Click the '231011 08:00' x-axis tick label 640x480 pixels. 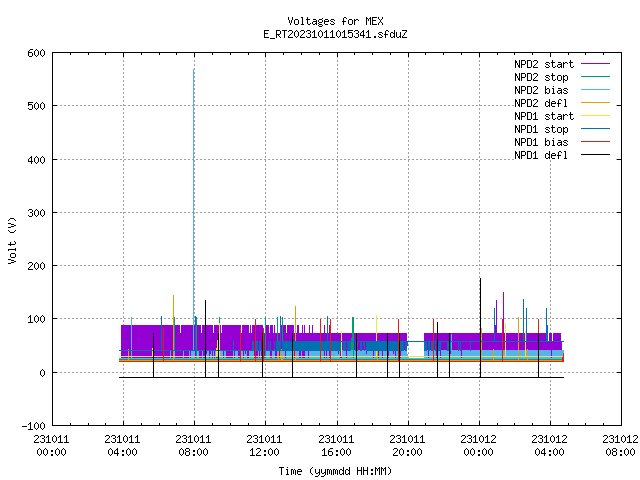193,446
